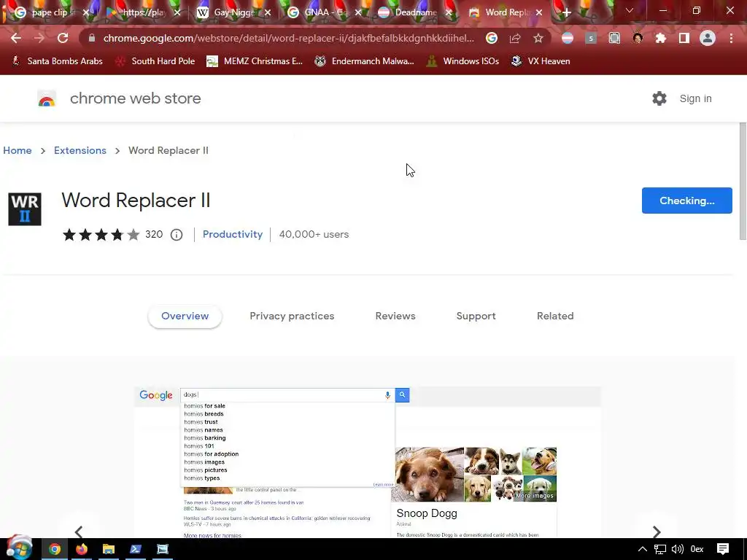Viewport: 747px width, 560px height.
Task: Open 'VX Heaven' bookmark
Action: 540,61
